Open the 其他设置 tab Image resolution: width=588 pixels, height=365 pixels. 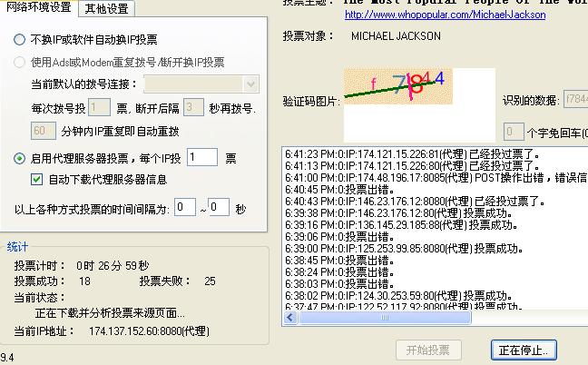(106, 9)
